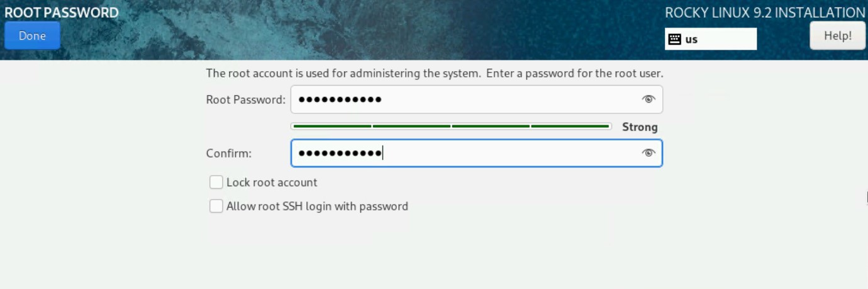
Task: Click the root account description text
Action: [435, 73]
